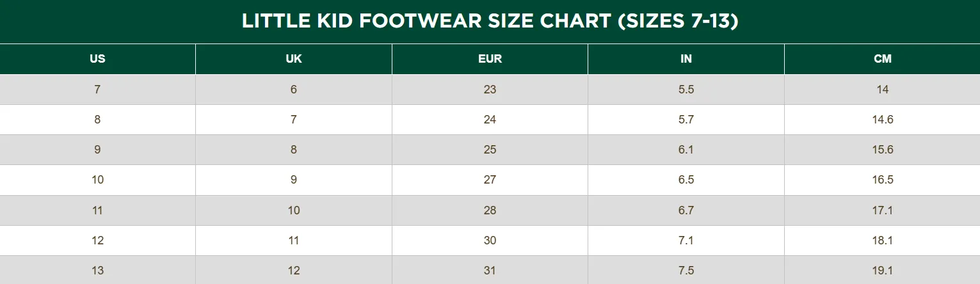Click the chart title Little Kid Footwear Size Chart
Viewport: 980px width, 284px height.
pyautogui.click(x=490, y=21)
